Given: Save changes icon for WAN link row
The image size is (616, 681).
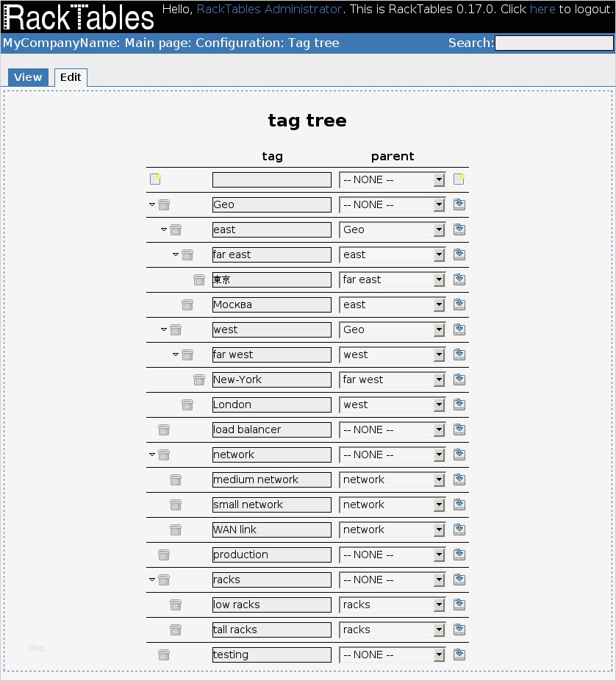Looking at the screenshot, I should tap(459, 530).
